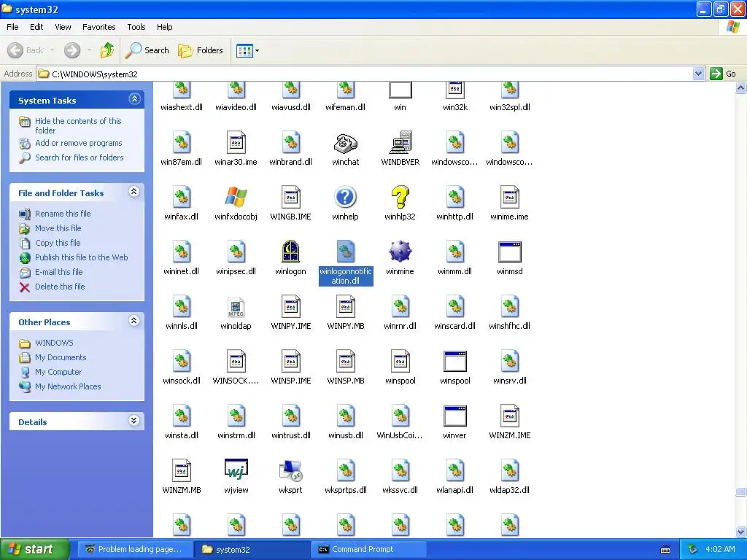747x560 pixels.
Task: Select the winar30.ime file icon
Action: [236, 143]
